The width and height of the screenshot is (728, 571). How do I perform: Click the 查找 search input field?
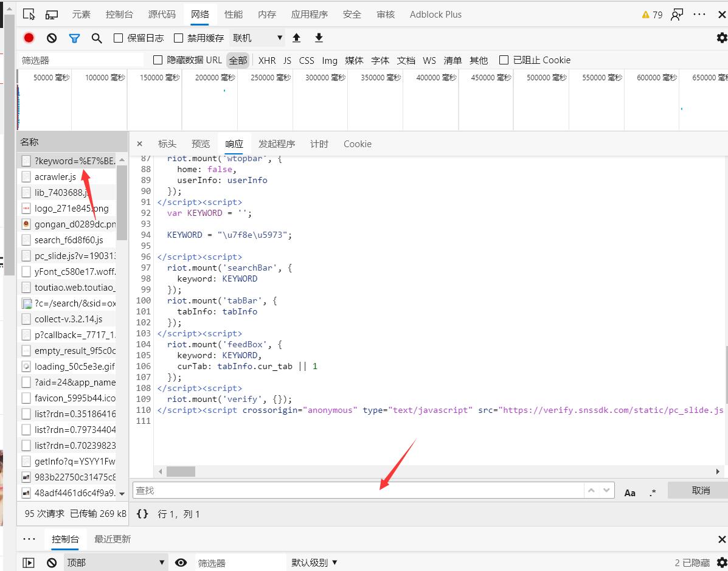[358, 490]
